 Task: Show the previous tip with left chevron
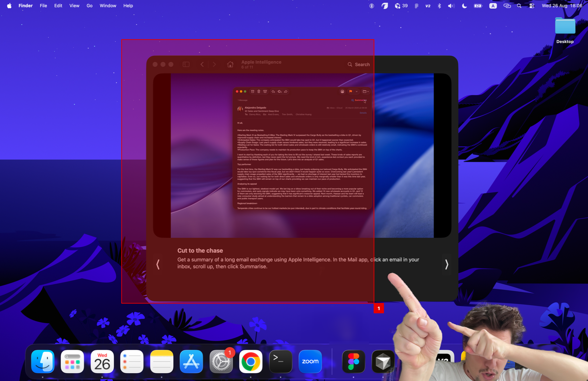[x=158, y=264]
